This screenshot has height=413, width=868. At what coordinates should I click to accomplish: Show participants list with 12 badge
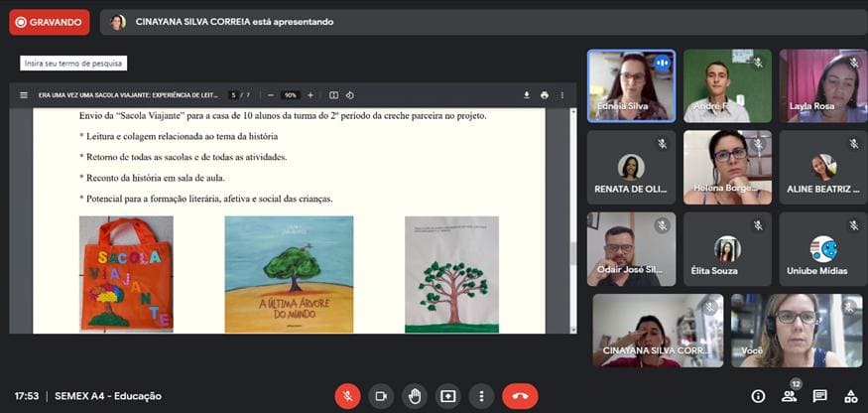[790, 395]
